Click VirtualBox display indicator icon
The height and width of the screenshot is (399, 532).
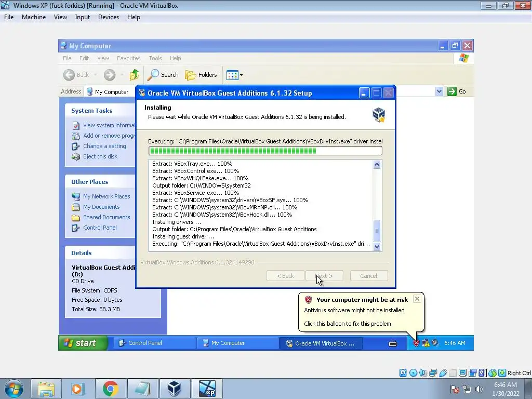click(462, 373)
